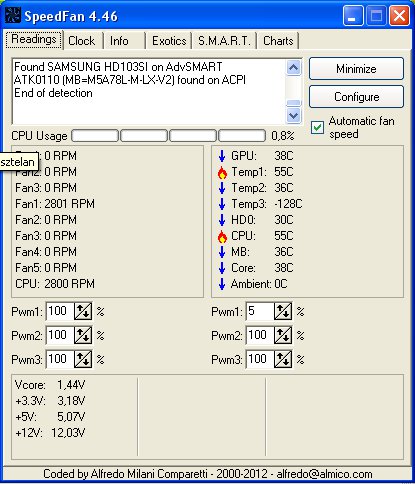Adjust left Pwm1 spinner arrows
415x484 pixels.
tap(83, 311)
